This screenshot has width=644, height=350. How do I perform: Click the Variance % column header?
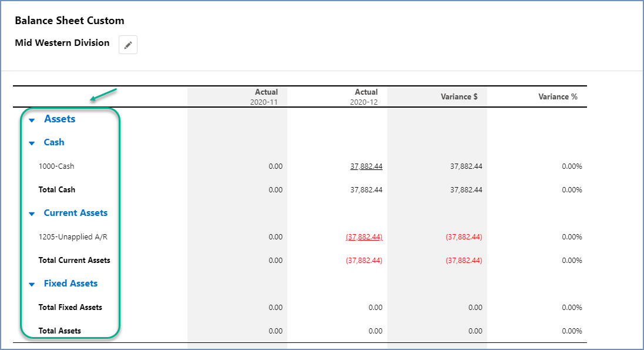(558, 96)
